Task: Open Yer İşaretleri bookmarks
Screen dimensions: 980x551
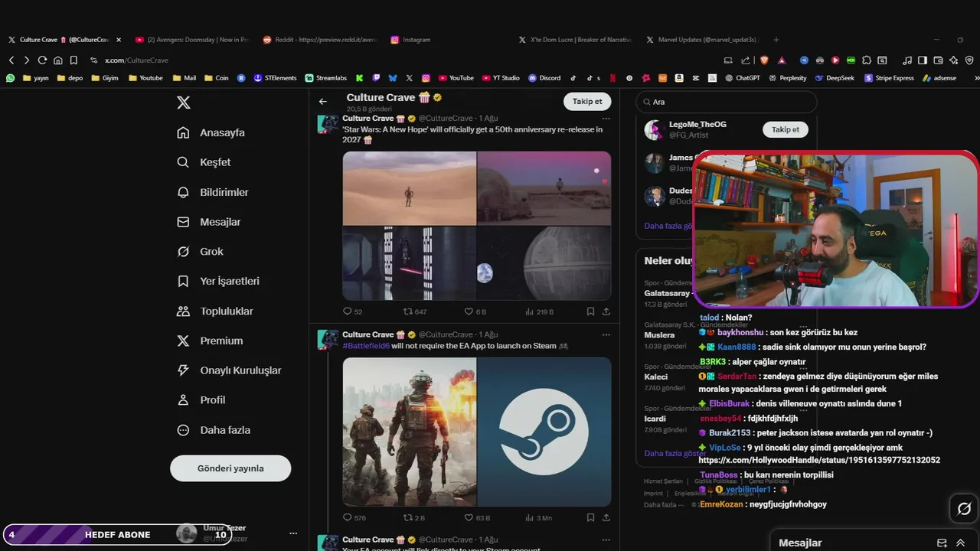Action: (218, 281)
